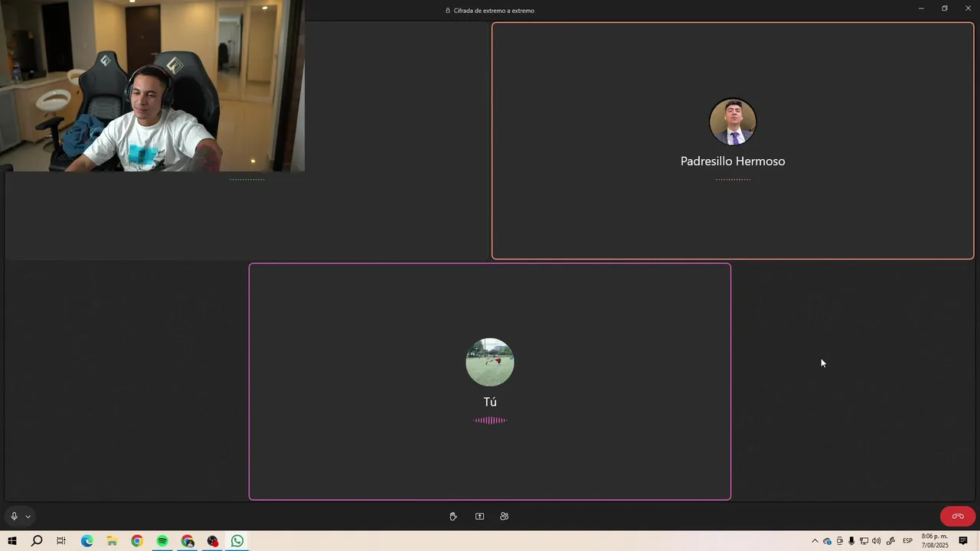Image resolution: width=980 pixels, height=551 pixels.
Task: Minimize the WhatsApp call window
Action: pyautogui.click(x=921, y=8)
